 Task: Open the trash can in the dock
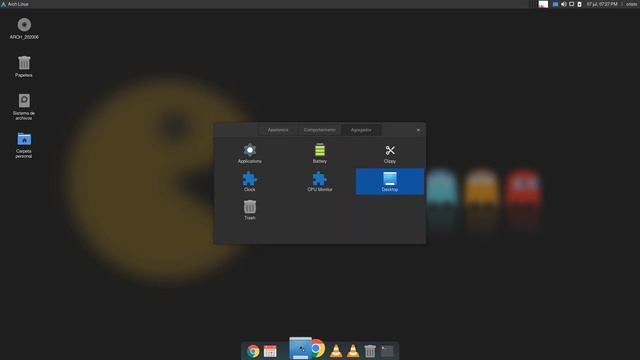[x=370, y=351]
